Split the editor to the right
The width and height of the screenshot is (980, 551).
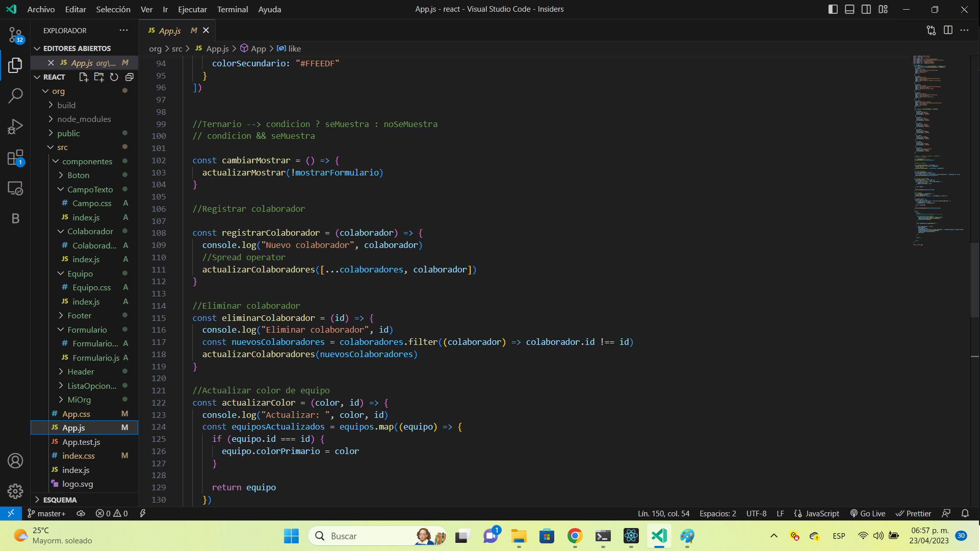pyautogui.click(x=948, y=31)
